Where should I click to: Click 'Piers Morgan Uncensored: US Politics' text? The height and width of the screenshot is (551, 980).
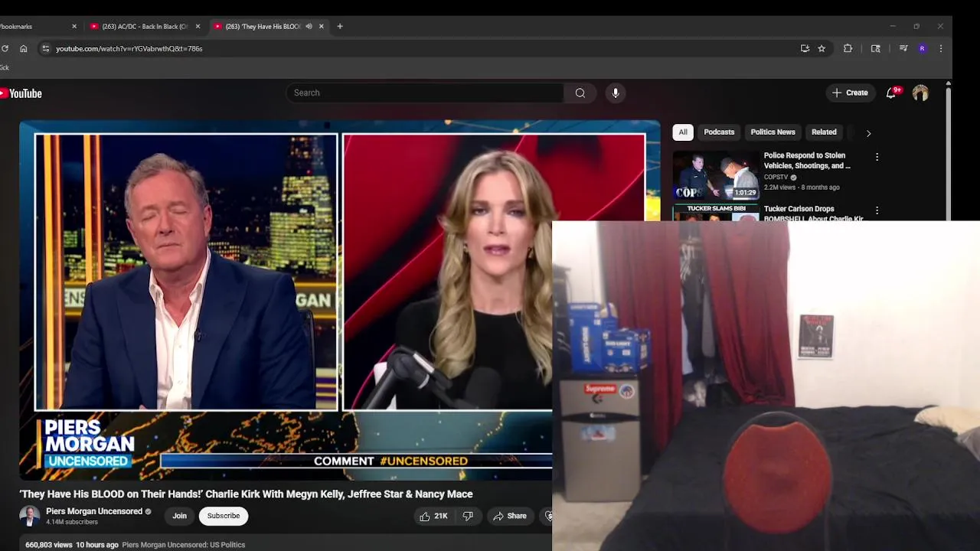coord(184,545)
